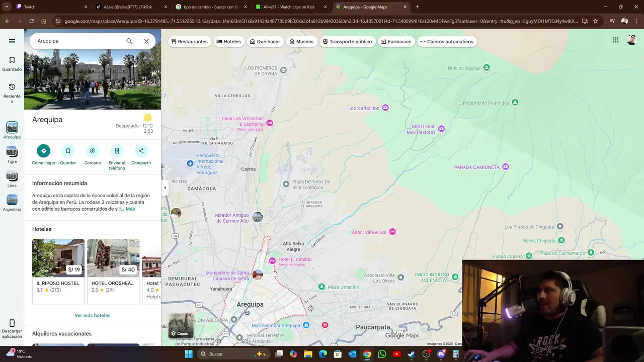Open Recientes in the left sidebar

click(x=12, y=94)
